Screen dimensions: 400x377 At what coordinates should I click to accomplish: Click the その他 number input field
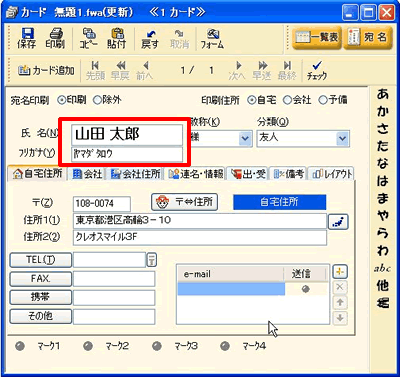(114, 316)
